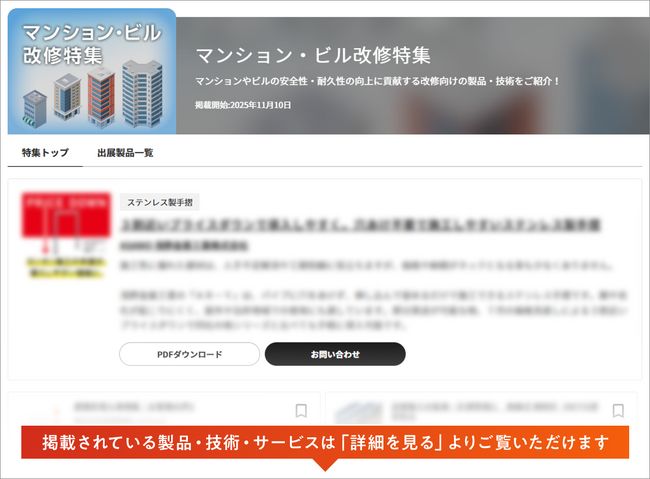Open the company name link under the title
The height and width of the screenshot is (479, 650).
[x=183, y=245]
